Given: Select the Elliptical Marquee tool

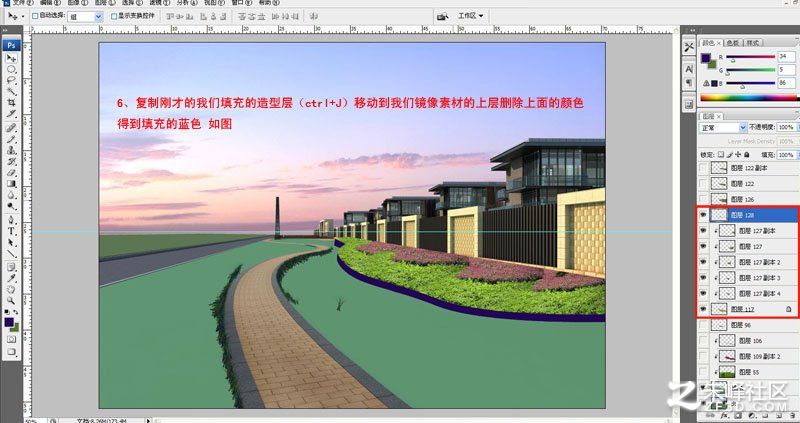Looking at the screenshot, I should pyautogui.click(x=11, y=69).
